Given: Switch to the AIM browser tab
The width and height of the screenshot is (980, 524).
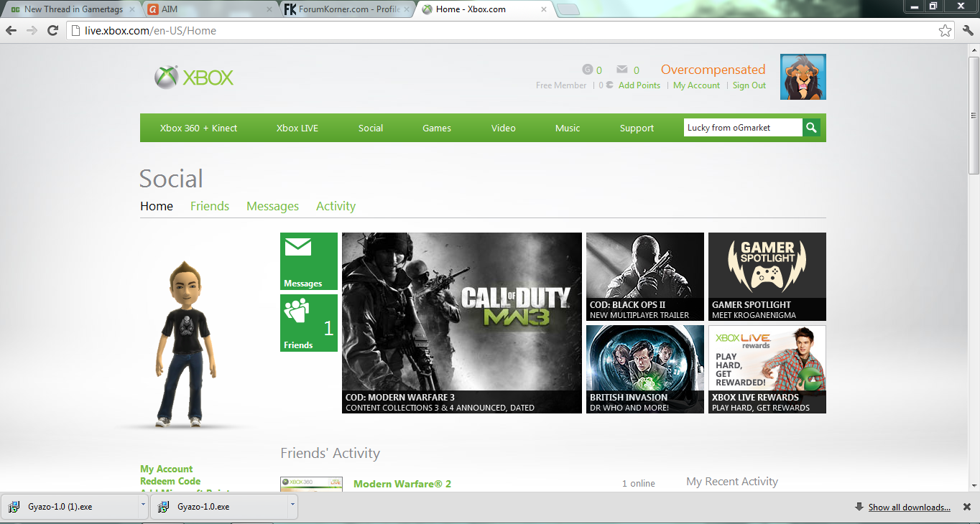Looking at the screenshot, I should tap(208, 9).
